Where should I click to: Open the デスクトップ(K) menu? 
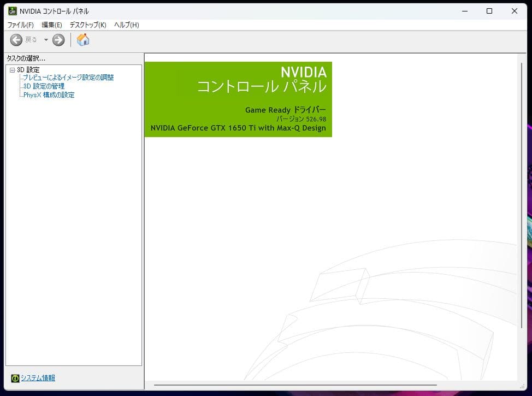pyautogui.click(x=87, y=25)
